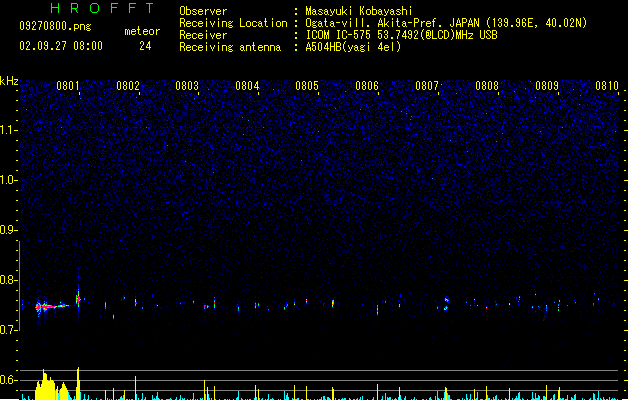Click the 0808 time marker
The width and height of the screenshot is (629, 400).
click(487, 86)
